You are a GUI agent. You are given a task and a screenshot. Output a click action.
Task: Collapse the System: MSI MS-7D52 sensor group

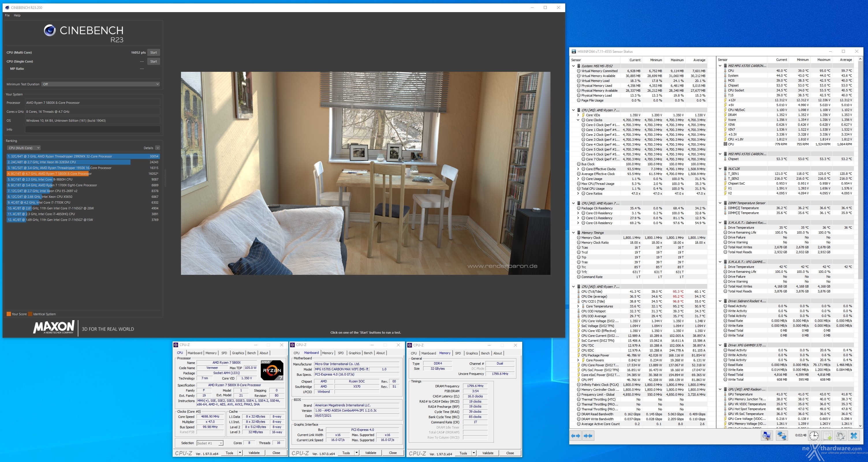(574, 66)
